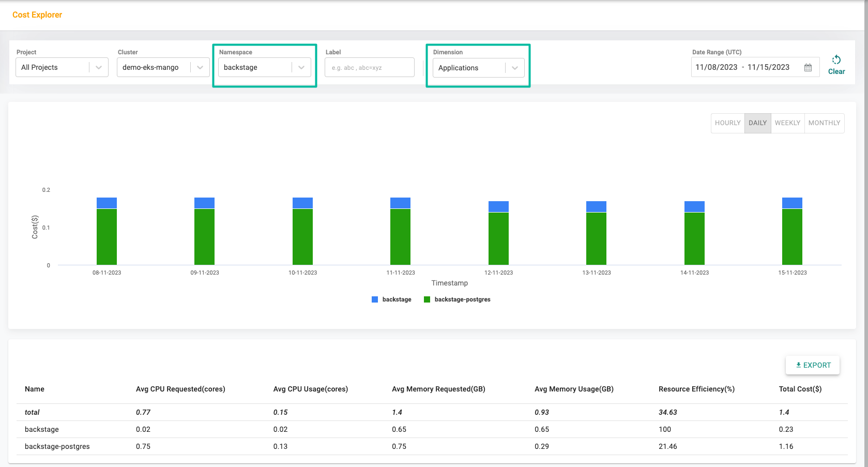
Task: Open the Applications dimension selector
Action: (x=478, y=68)
